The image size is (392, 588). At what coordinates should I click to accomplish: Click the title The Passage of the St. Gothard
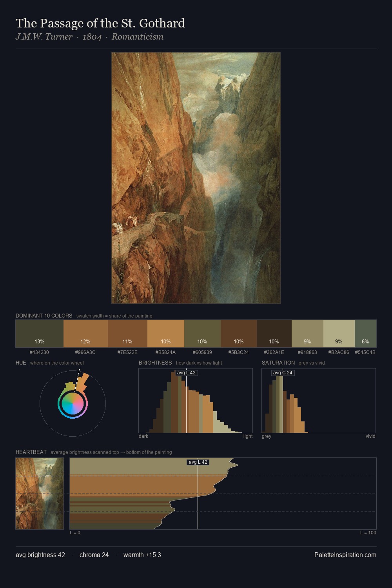[x=100, y=23]
